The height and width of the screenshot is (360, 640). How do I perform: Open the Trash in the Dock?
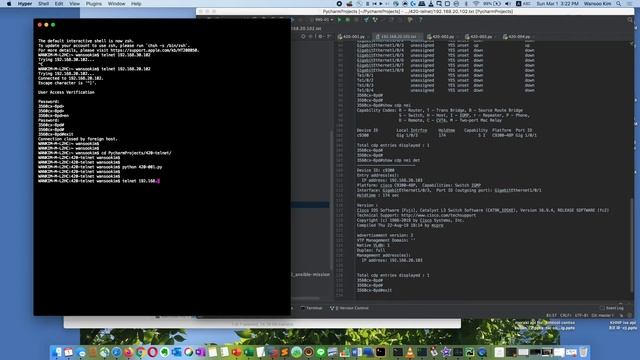coord(584,352)
